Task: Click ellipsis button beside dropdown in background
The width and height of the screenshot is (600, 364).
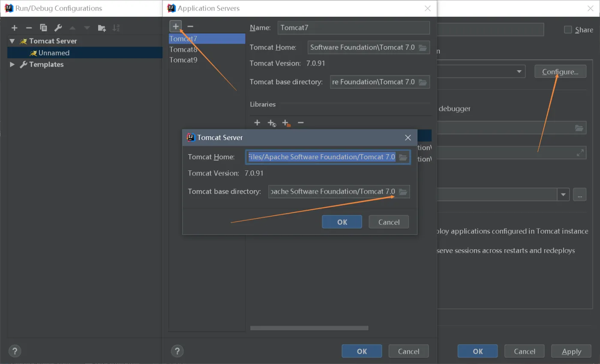Action: click(579, 194)
